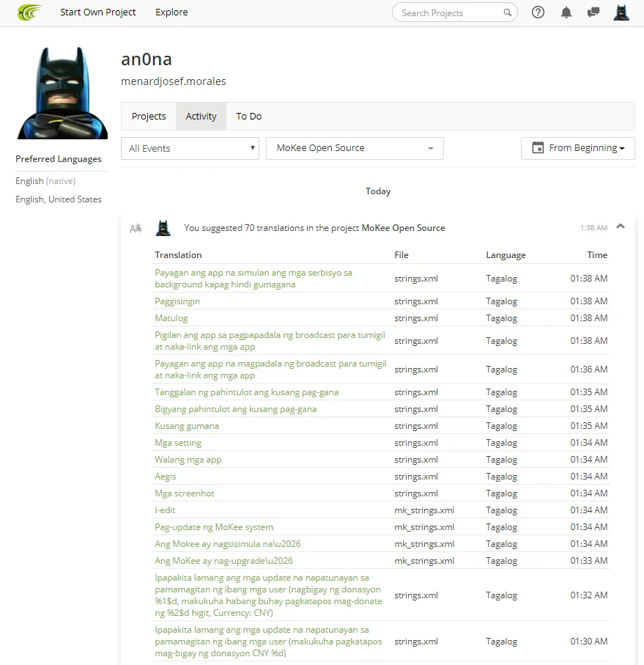
Task: Open 'Bigyang pahintulot ang kusang pag-gana'
Action: pyautogui.click(x=236, y=409)
